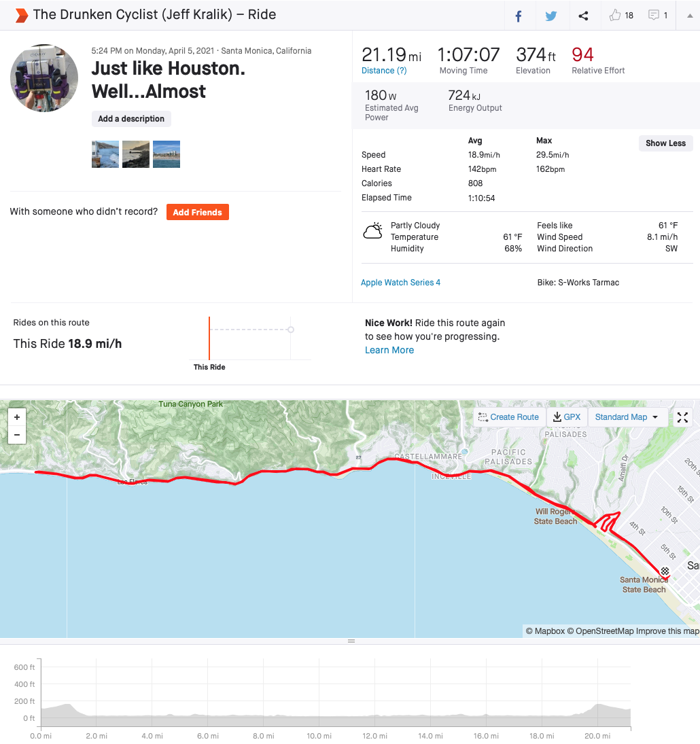Share the ride on Facebook
The height and width of the screenshot is (744, 700).
(519, 16)
